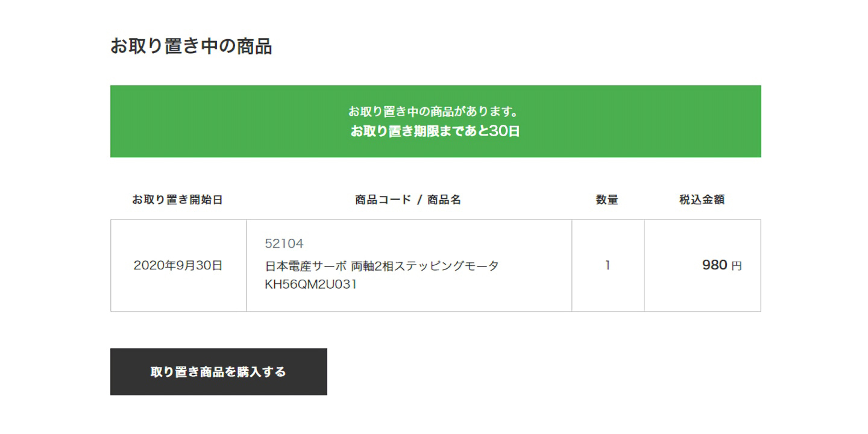This screenshot has height=434, width=868.
Task: Click the 取り置き商品を購入する button
Action: click(218, 372)
